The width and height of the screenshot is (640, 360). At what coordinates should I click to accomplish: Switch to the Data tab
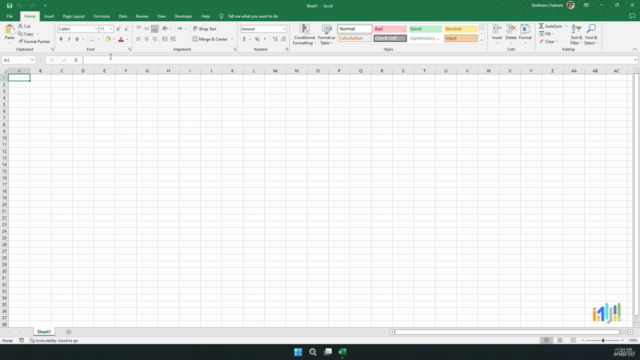click(x=123, y=16)
